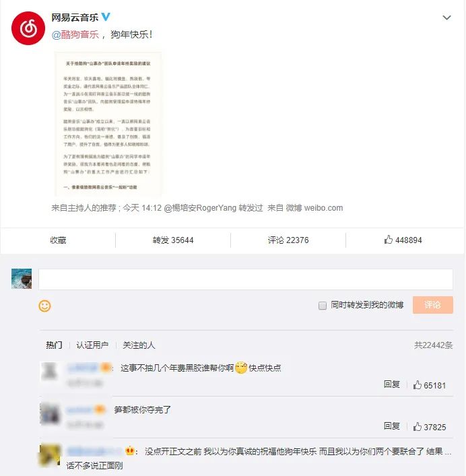Viewport: 466px width, 476px height.
Task: Reply to the 笋都被你夺完了 comment
Action: click(392, 426)
